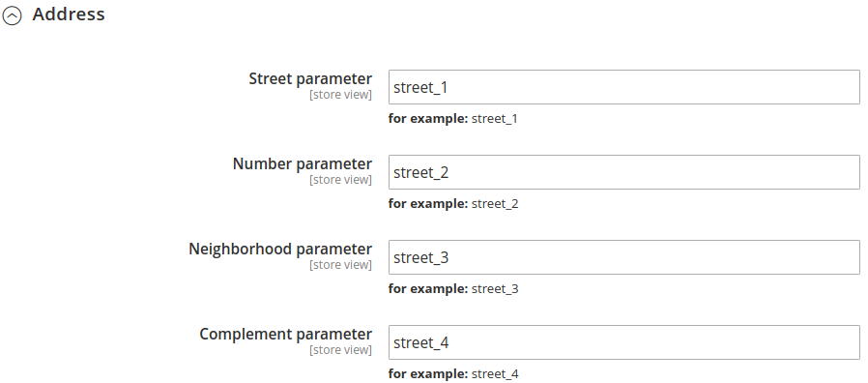Focus the Complement parameter input field
868x383 pixels.
623,342
